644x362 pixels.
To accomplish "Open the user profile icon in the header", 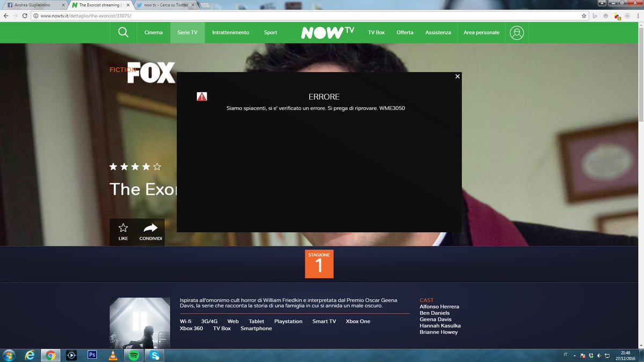I will 517,32.
